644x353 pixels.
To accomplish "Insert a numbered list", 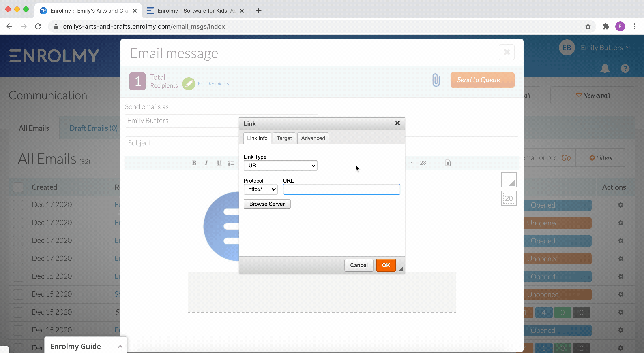I will click(x=231, y=163).
